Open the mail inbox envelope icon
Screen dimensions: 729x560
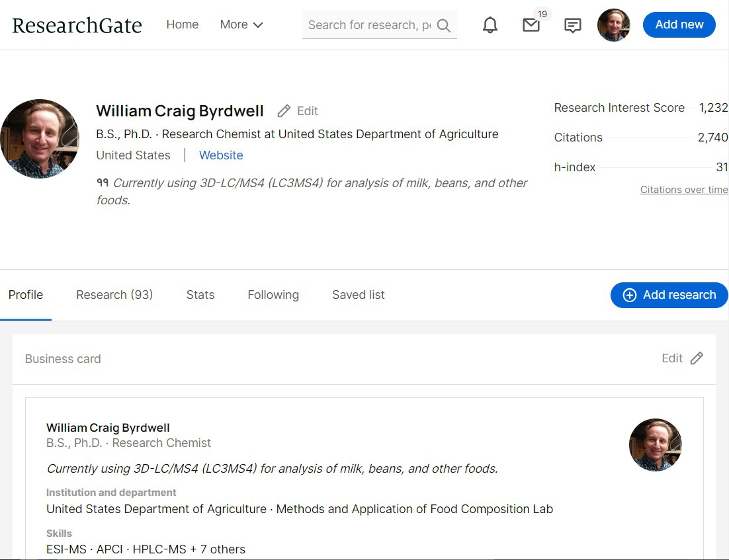point(531,25)
